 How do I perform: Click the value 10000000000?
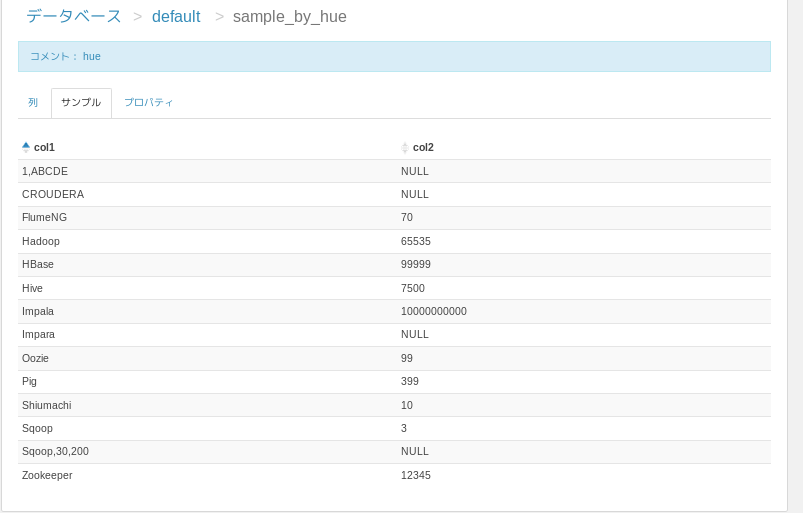pyautogui.click(x=434, y=311)
